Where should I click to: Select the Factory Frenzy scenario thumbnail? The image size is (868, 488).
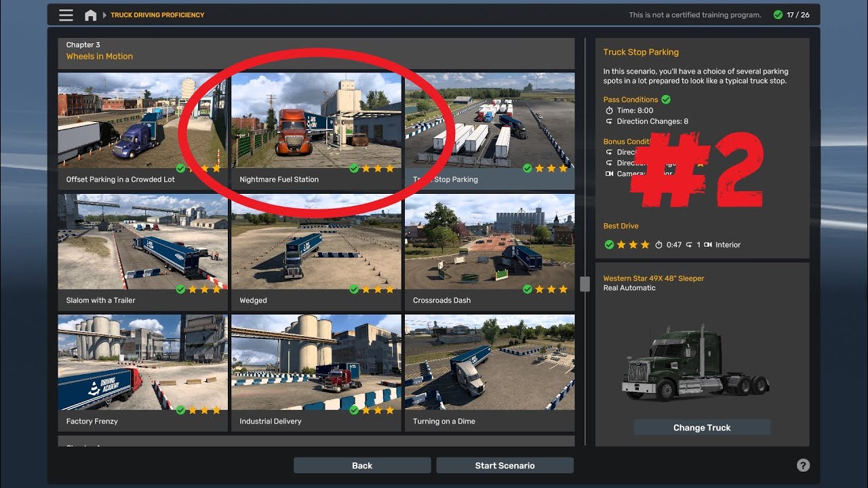pos(142,363)
